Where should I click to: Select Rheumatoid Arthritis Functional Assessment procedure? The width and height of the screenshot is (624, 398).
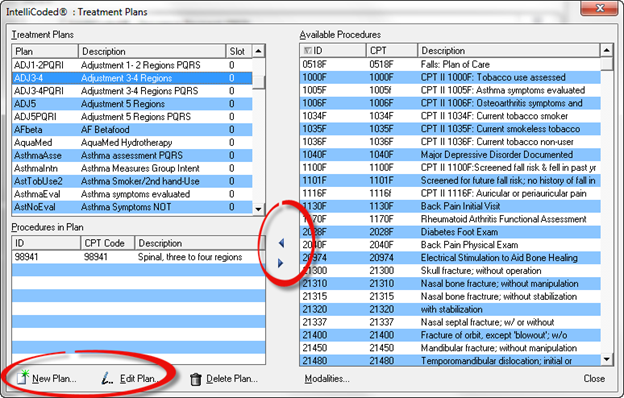[450, 219]
